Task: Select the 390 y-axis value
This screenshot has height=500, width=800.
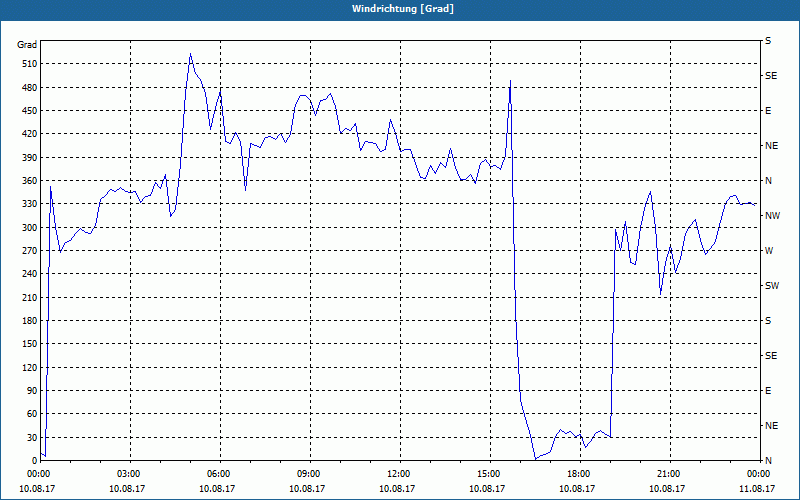Action: [30, 158]
